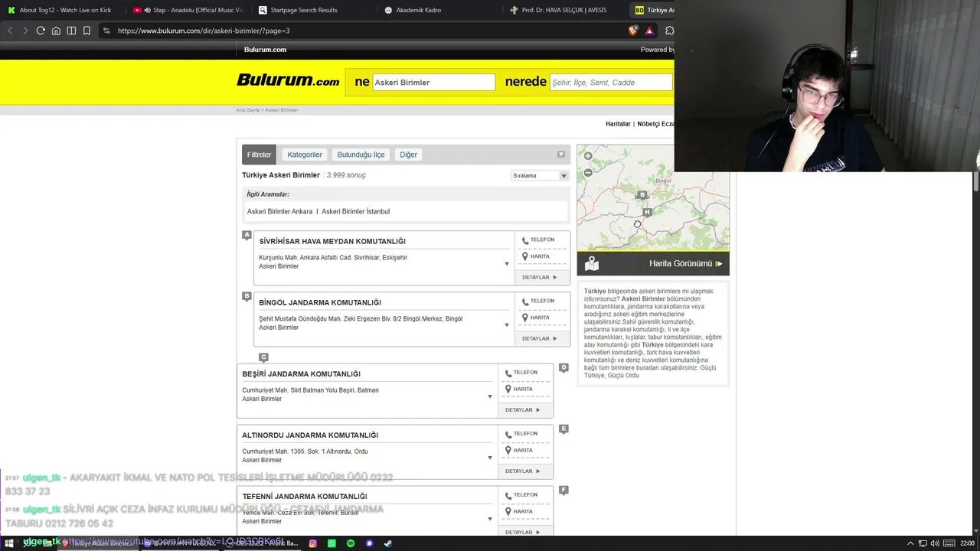This screenshot has height=551, width=980.
Task: Expand the Altınordu Jandarma Komutanlığı listing arrow
Action: 489,458
